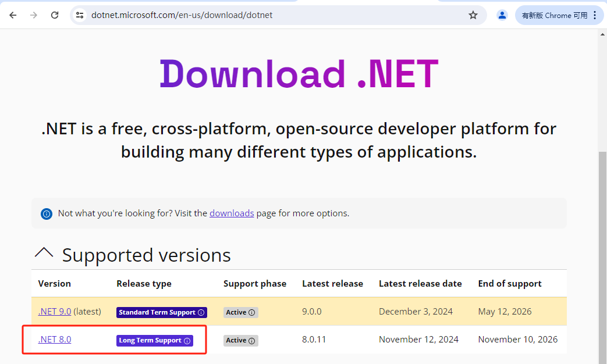This screenshot has height=364, width=607.
Task: Click the November 12, 2024 date cell
Action: [x=418, y=339]
